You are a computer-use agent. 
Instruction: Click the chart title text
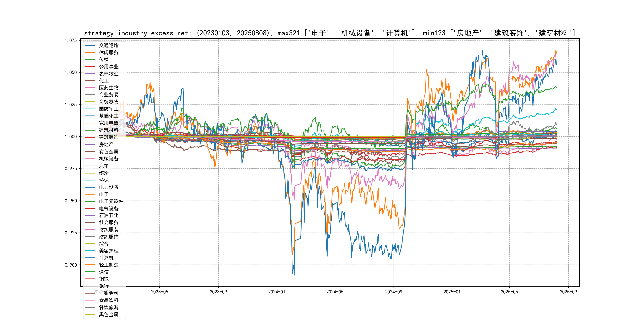[330, 33]
